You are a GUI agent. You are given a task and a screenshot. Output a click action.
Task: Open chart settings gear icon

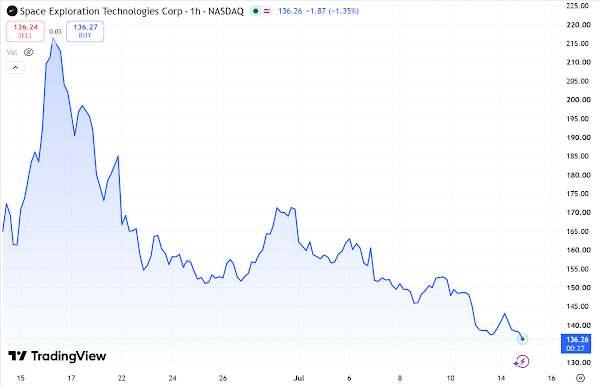(x=580, y=378)
